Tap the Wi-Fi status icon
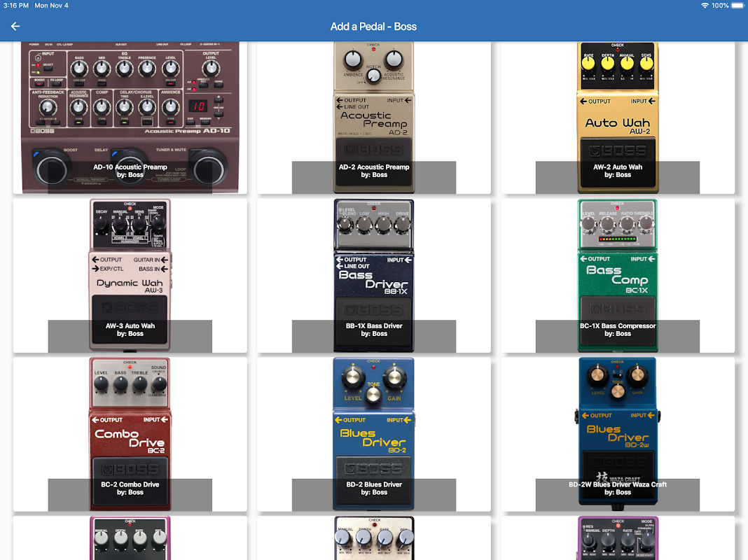The height and width of the screenshot is (560, 748). (705, 6)
